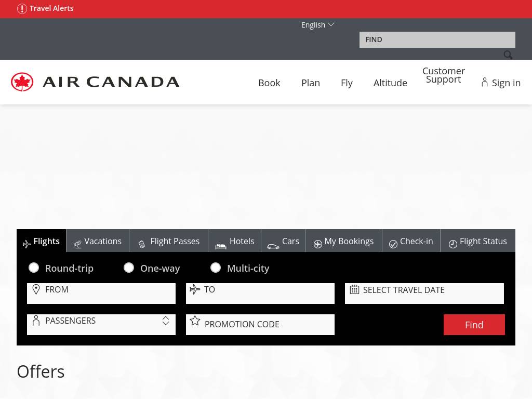Select the Round-trip radio button
The image size is (532, 399).
(x=34, y=268)
